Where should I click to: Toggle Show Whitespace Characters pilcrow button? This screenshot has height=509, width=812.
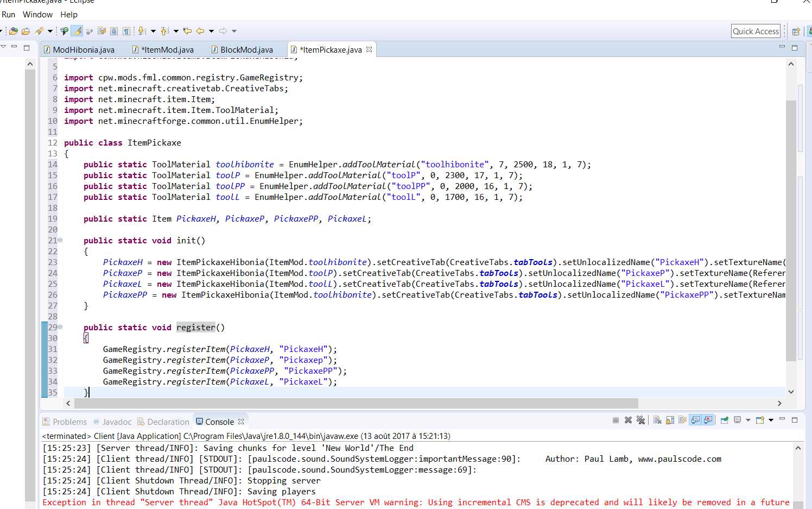pyautogui.click(x=126, y=31)
